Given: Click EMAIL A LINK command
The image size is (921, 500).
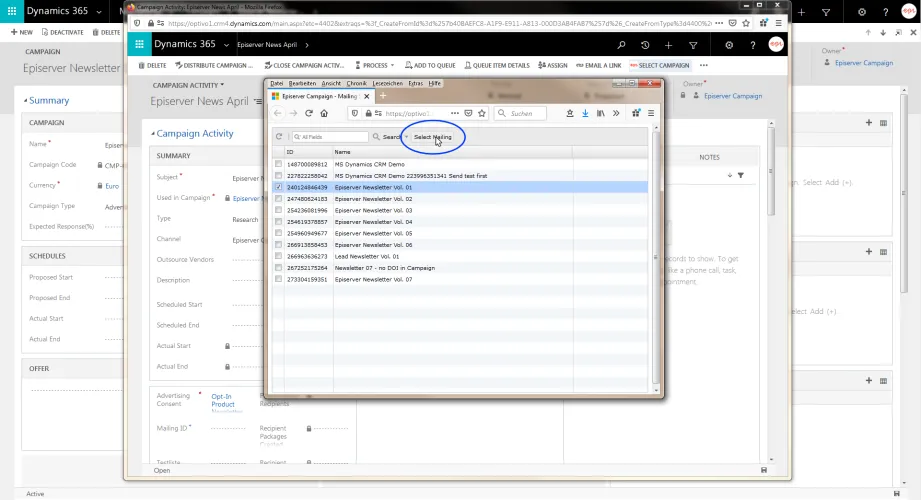Looking at the screenshot, I should [599, 65].
